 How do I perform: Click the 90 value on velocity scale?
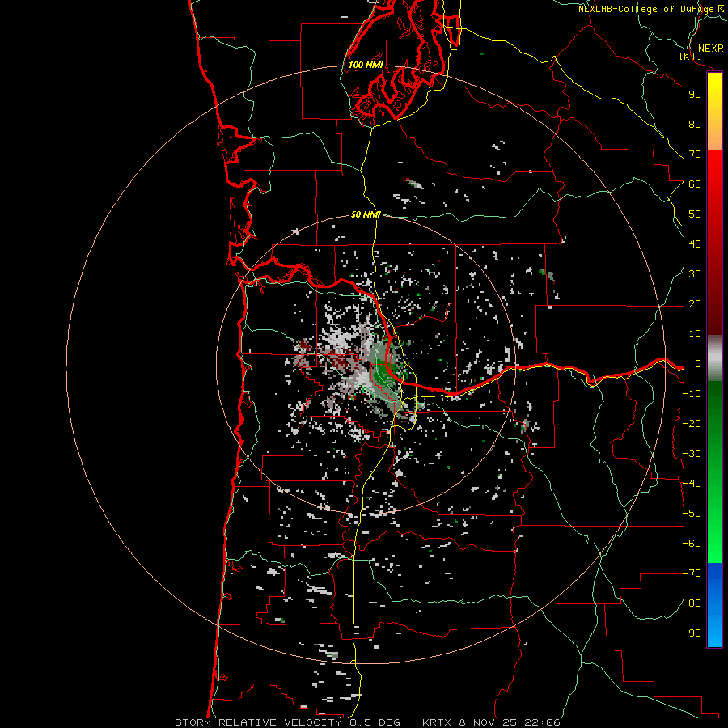tap(695, 95)
